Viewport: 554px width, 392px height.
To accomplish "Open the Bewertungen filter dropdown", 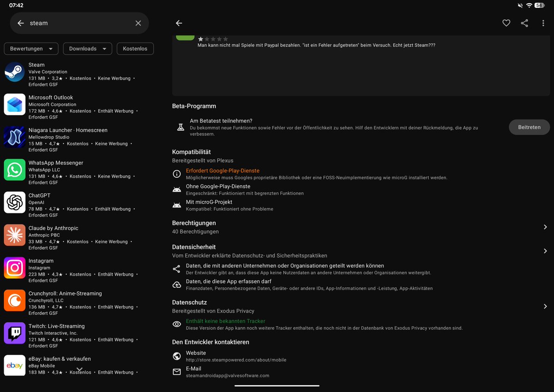I will click(x=31, y=48).
